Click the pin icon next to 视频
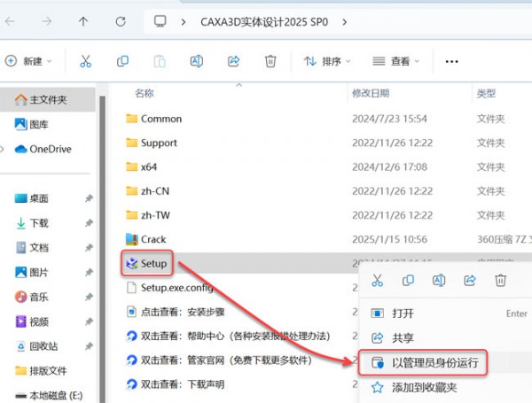The width and height of the screenshot is (532, 403). point(89,322)
